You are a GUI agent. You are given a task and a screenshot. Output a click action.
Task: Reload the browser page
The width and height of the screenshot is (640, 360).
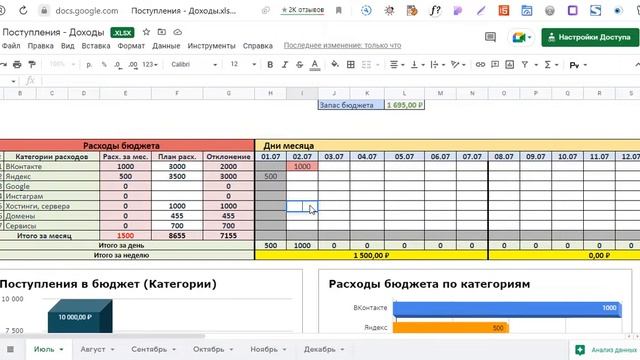pos(23,11)
